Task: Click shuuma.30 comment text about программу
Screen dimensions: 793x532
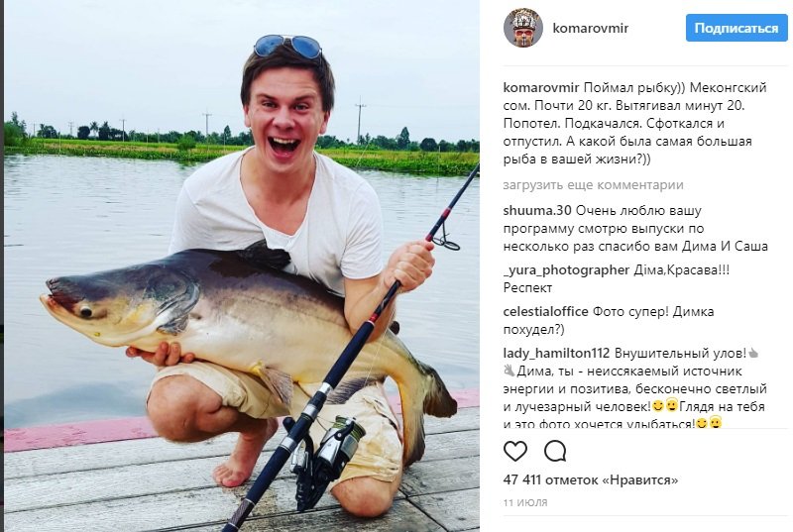Action: [x=635, y=229]
